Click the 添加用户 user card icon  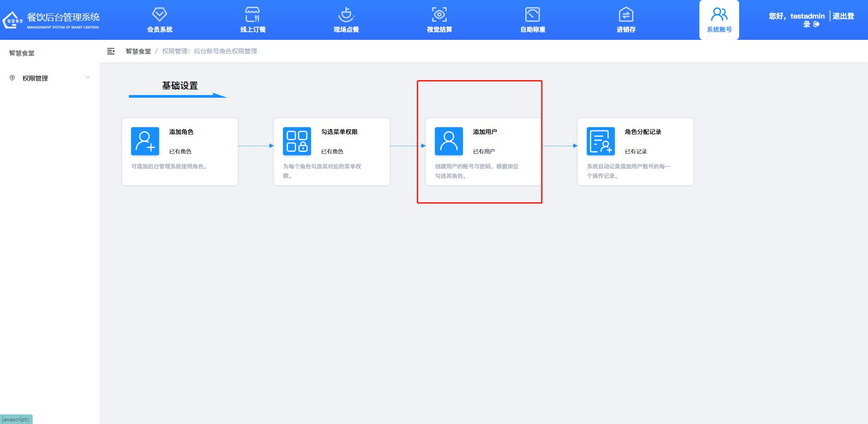tap(448, 141)
